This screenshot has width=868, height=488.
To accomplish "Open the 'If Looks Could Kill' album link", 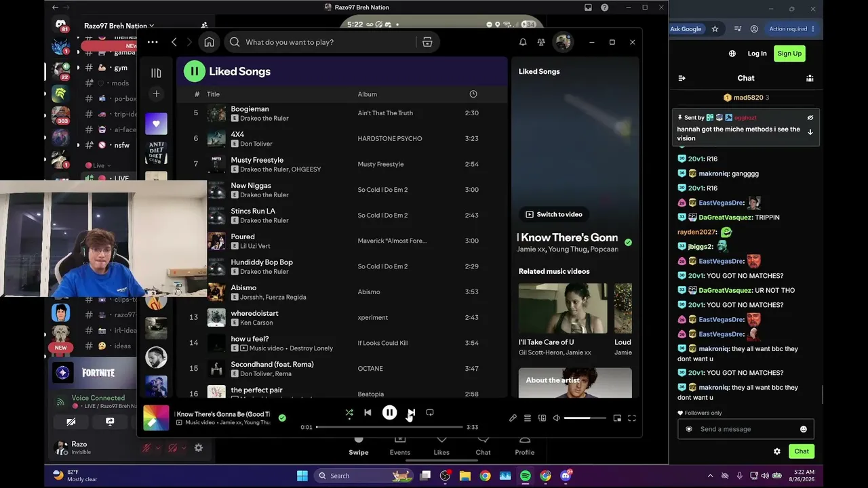I will (383, 343).
